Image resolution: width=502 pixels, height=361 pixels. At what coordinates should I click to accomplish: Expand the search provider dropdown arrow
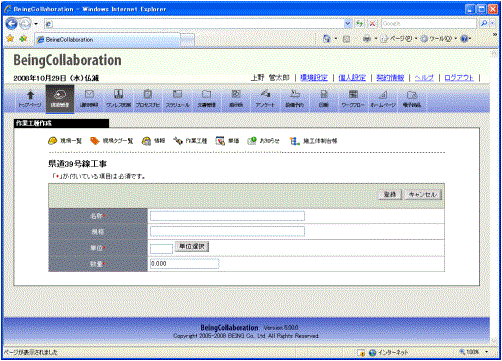pos(492,24)
